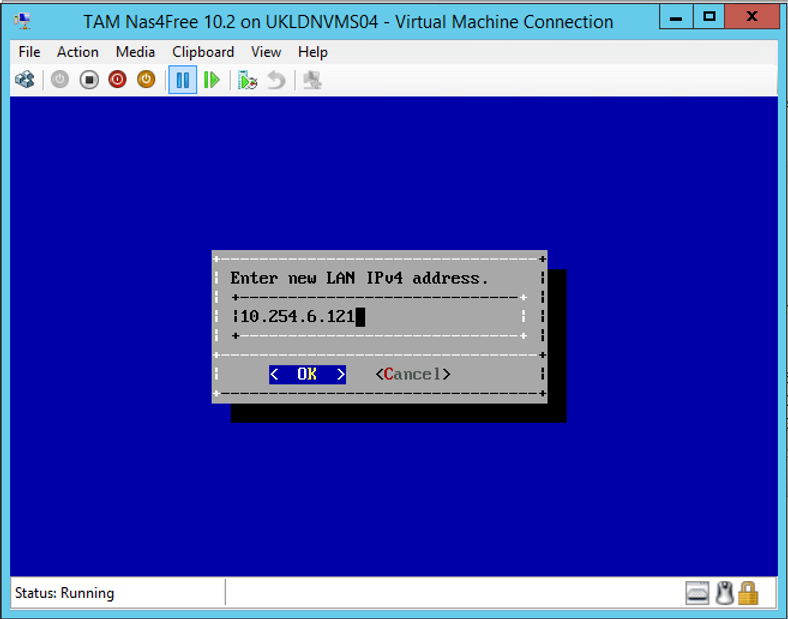The image size is (788, 619).
Task: Close the Virtual Machine Connection window
Action: [752, 18]
